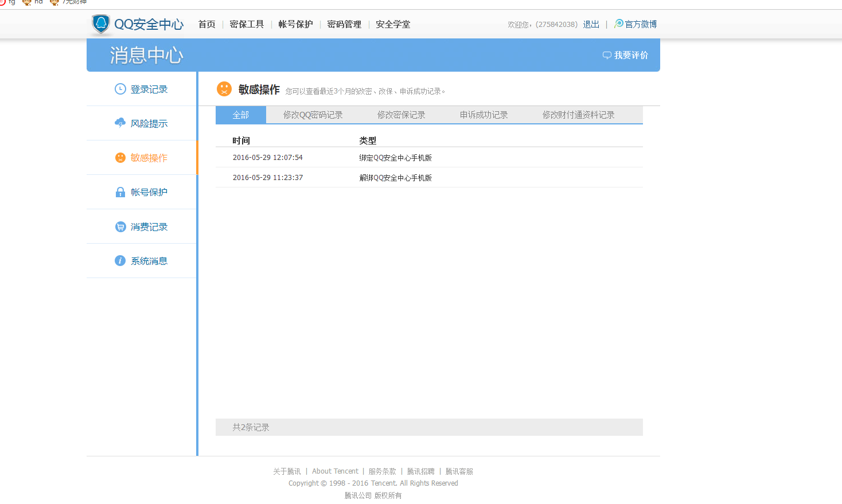Switch to 修改QQ密码记录 tab
This screenshot has width=842, height=504.
pyautogui.click(x=313, y=115)
